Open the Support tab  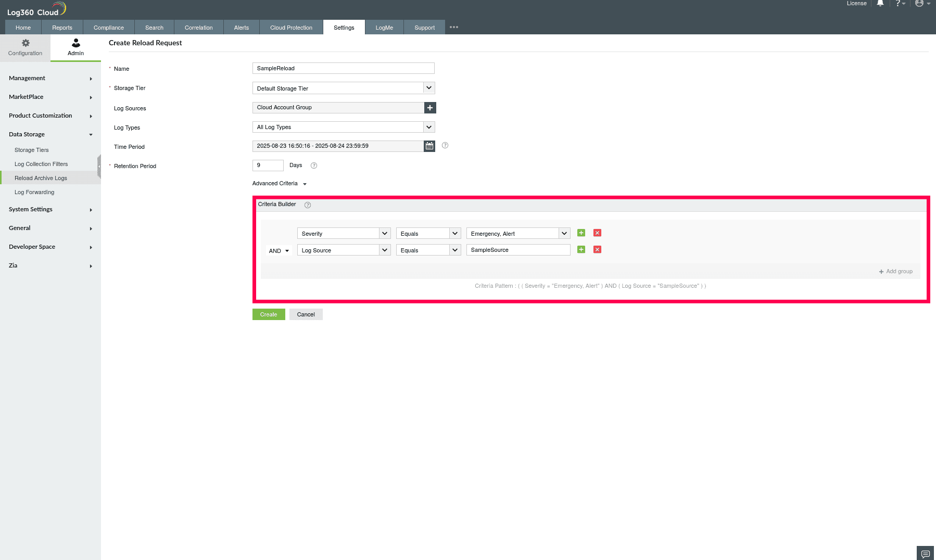coord(425,28)
